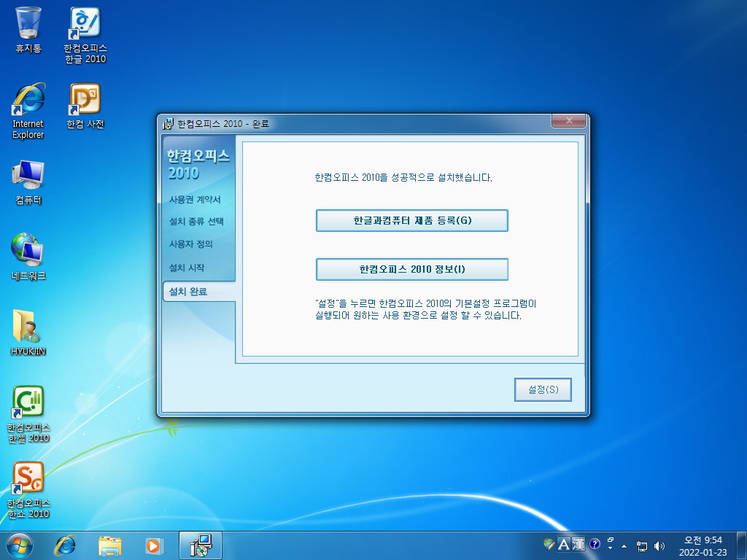747x560 pixels.
Task: Click the 성공적으로 설치했습니다 message text
Action: tap(403, 178)
